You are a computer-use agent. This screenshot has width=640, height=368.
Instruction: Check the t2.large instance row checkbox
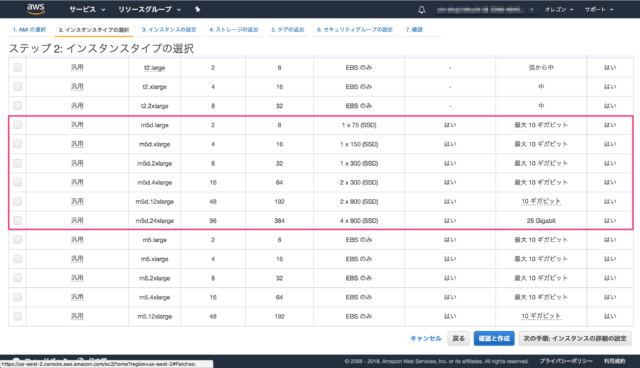point(18,67)
